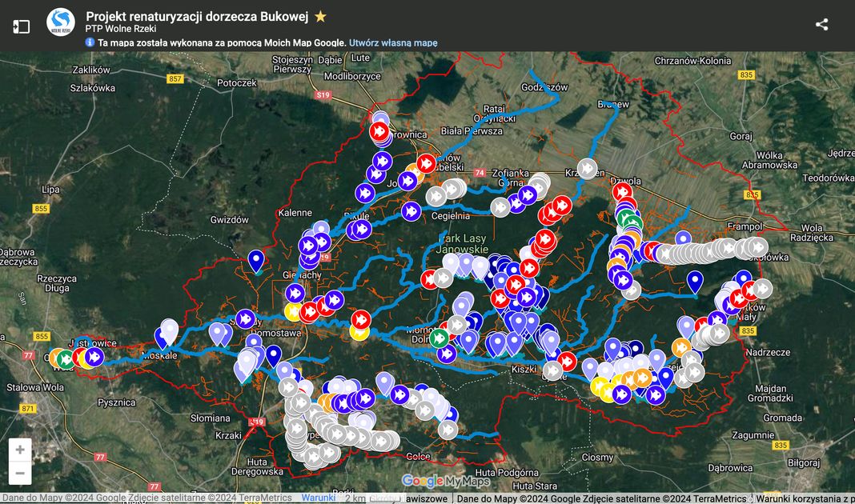The image size is (855, 504).
Task: Select the purple fish marker at Szwedy
Action: click(x=246, y=318)
